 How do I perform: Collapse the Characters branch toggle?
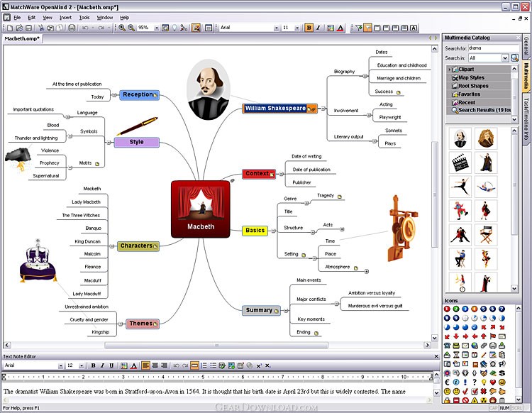(112, 246)
